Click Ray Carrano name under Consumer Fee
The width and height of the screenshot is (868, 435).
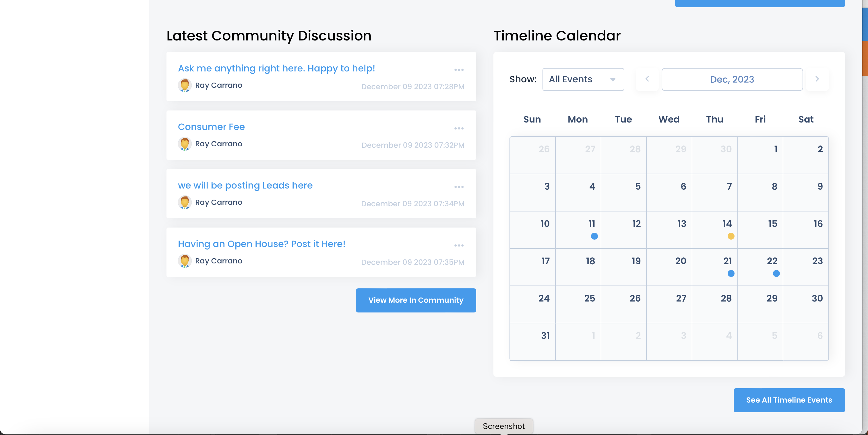(x=218, y=144)
